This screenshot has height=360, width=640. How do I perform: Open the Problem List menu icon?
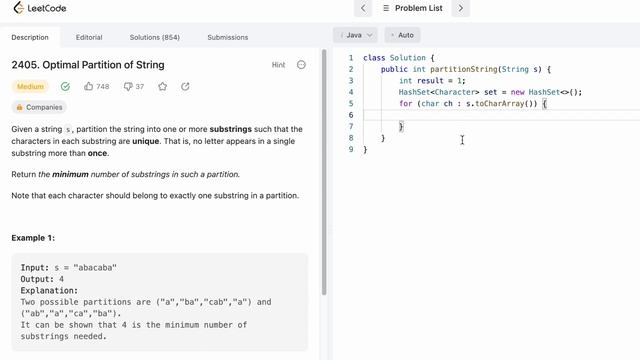[386, 8]
